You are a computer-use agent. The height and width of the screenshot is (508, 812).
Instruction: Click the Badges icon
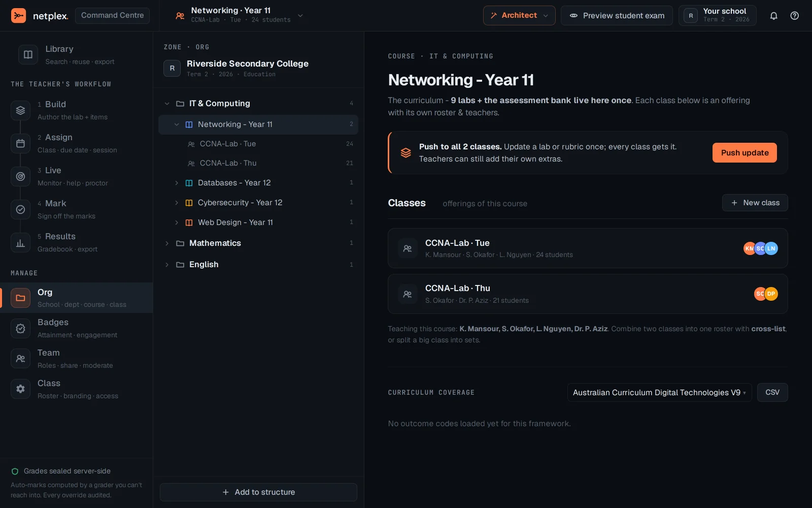(x=20, y=328)
